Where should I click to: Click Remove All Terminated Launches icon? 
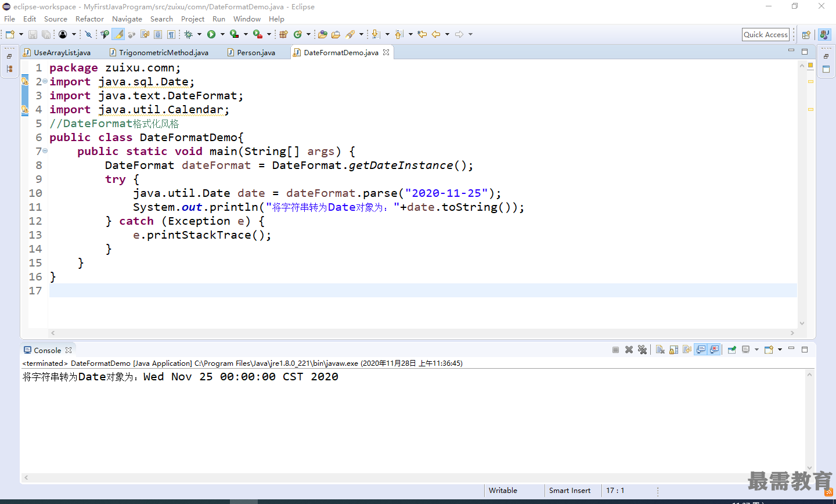click(x=642, y=350)
